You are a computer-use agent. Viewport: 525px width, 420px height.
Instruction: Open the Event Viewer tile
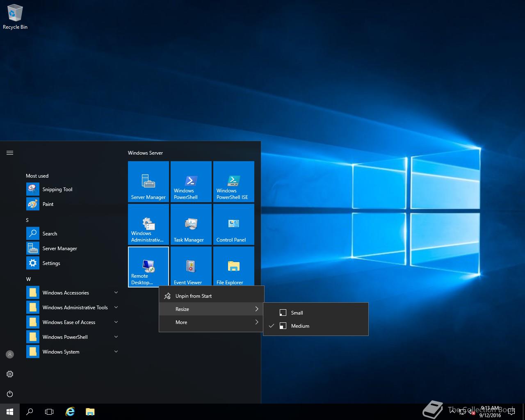[x=191, y=266]
